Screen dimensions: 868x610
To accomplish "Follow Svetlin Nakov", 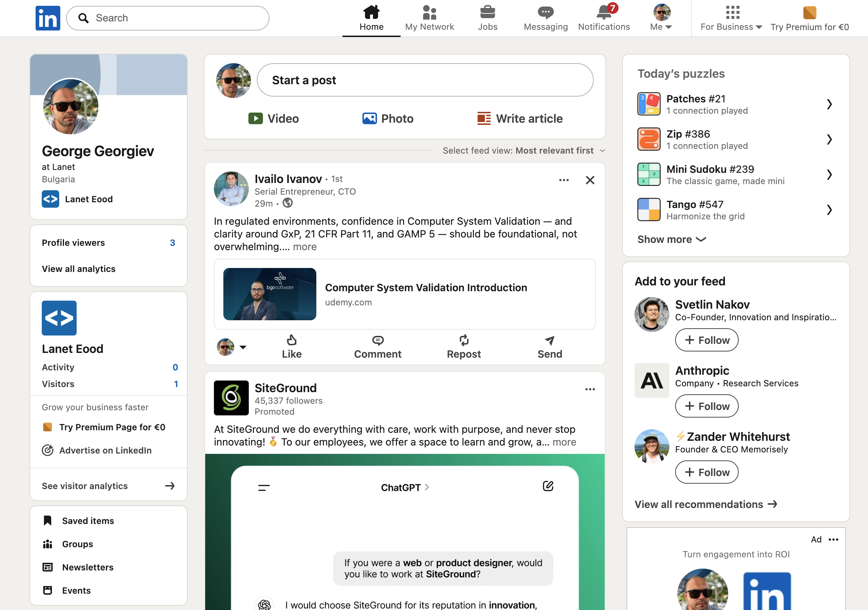I will point(706,340).
